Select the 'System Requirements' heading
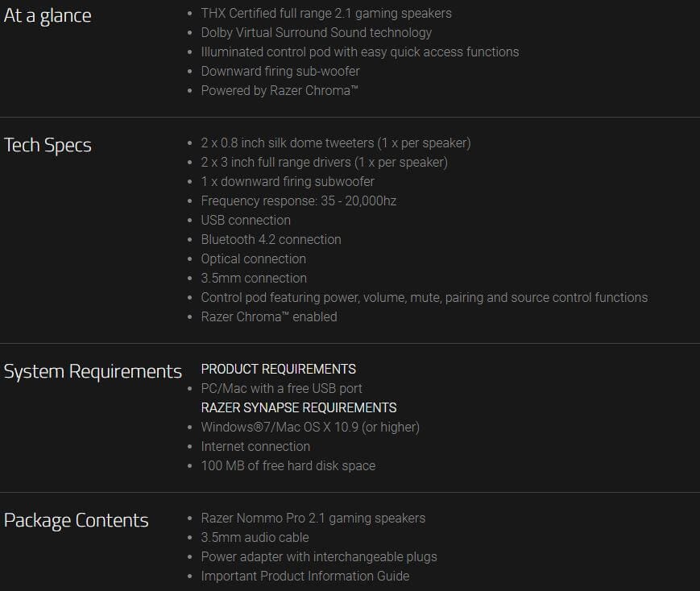The image size is (700, 591). (93, 371)
